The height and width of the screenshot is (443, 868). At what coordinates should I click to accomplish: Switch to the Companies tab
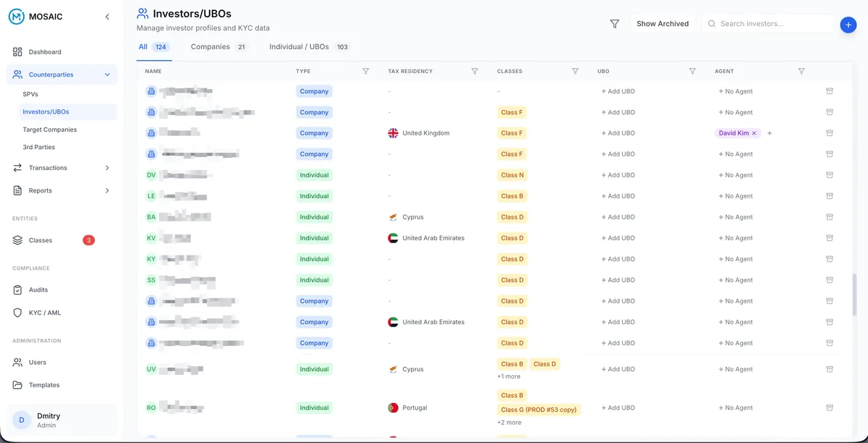point(218,47)
